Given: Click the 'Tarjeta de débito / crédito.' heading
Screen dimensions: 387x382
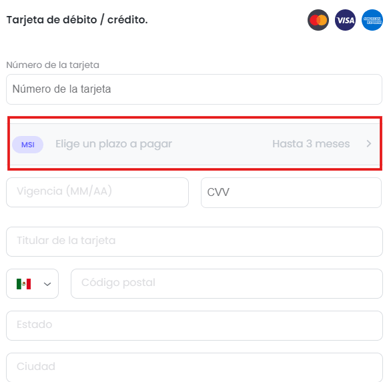Looking at the screenshot, I should point(77,20).
